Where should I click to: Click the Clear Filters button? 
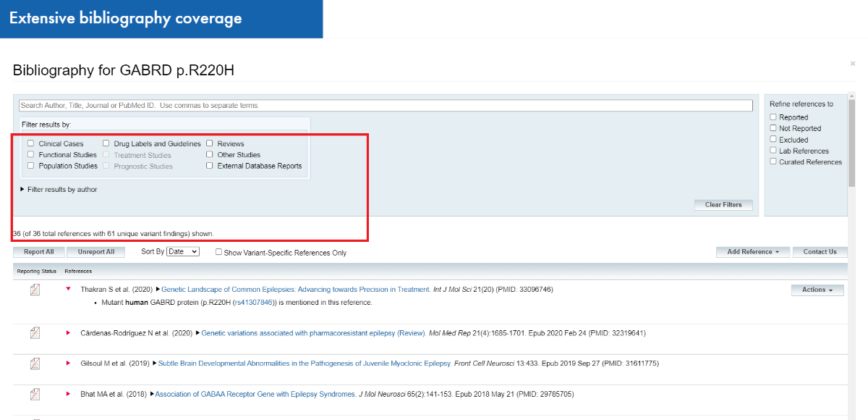click(x=723, y=205)
